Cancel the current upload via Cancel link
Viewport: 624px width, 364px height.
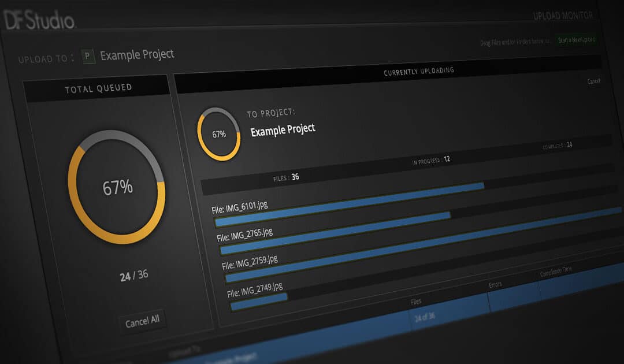(593, 81)
